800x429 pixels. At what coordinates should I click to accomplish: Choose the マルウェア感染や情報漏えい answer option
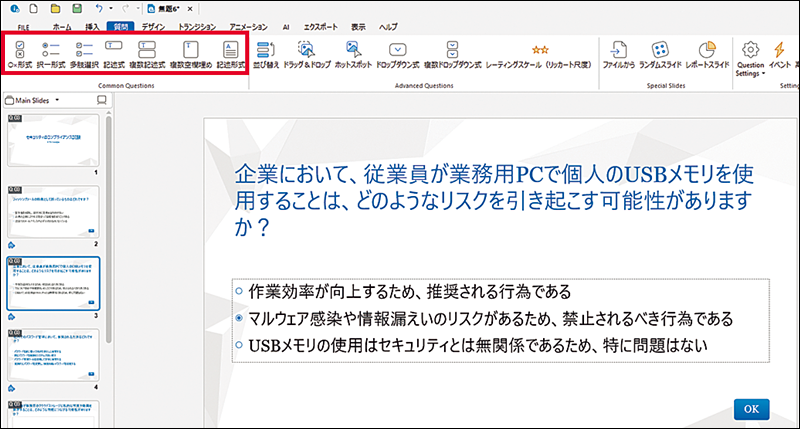click(238, 318)
